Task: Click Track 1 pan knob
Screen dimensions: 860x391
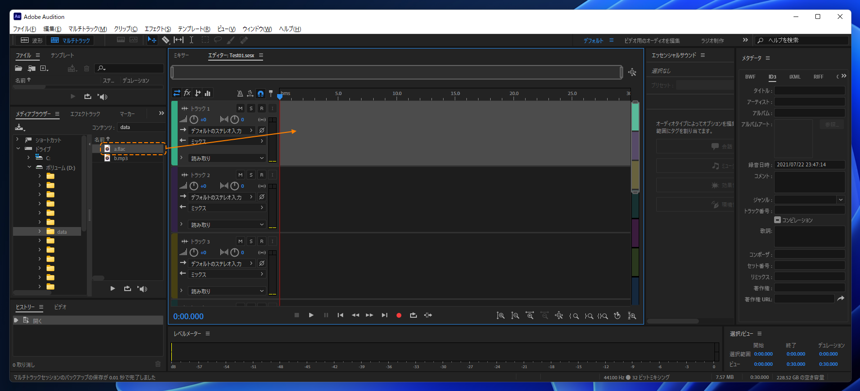Action: (x=235, y=120)
